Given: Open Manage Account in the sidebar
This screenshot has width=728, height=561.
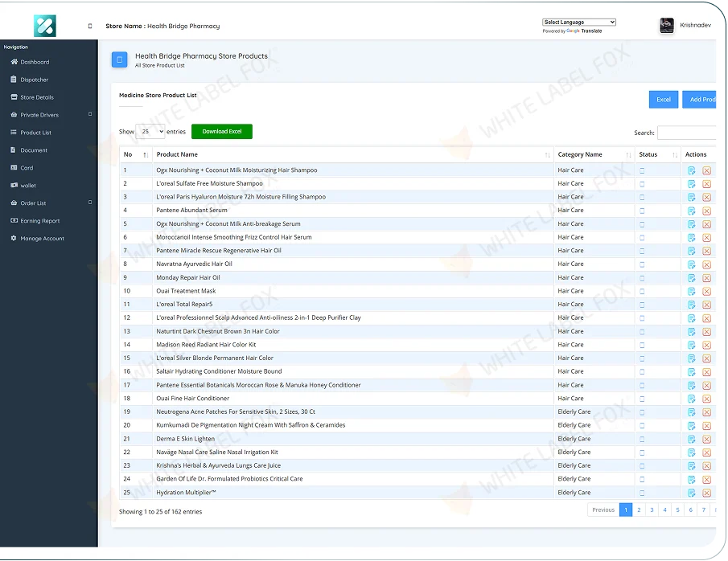Looking at the screenshot, I should [x=38, y=238].
